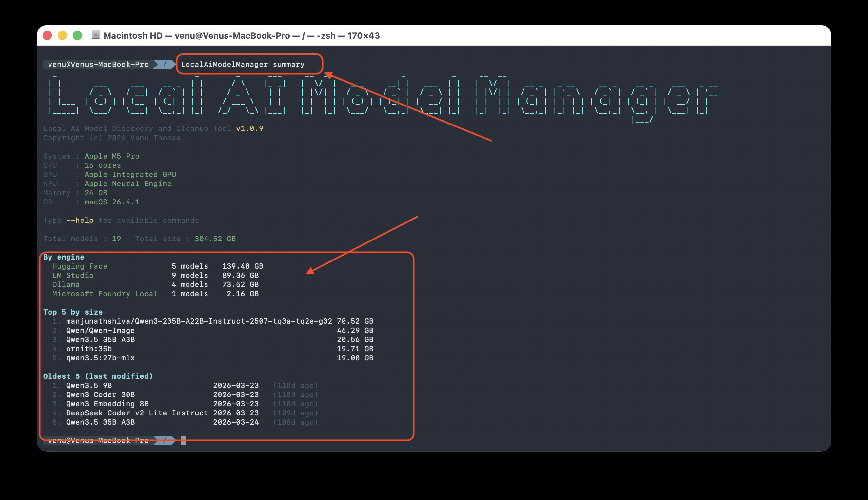Select the version number 'v1.0.9'
The image size is (868, 500).
click(250, 128)
